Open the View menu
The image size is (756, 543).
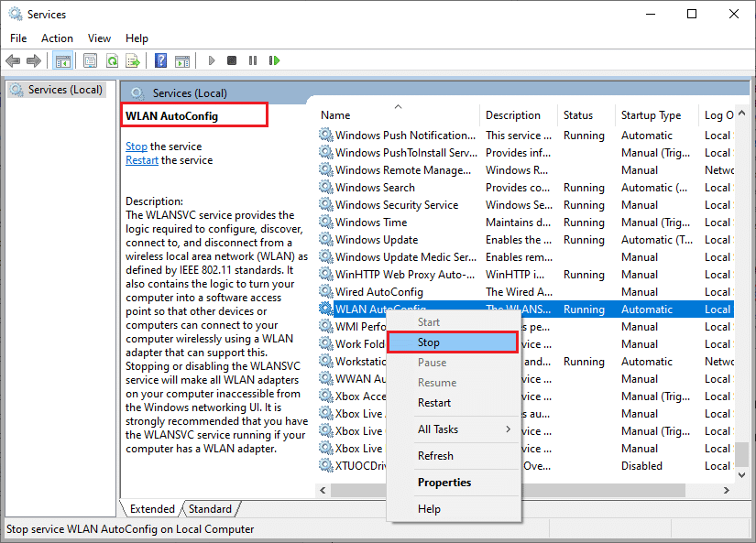pyautogui.click(x=99, y=38)
